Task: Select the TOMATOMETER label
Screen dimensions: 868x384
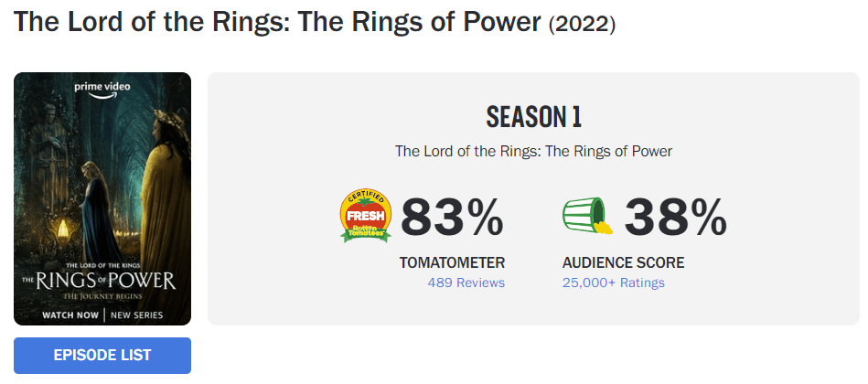Action: pos(452,262)
